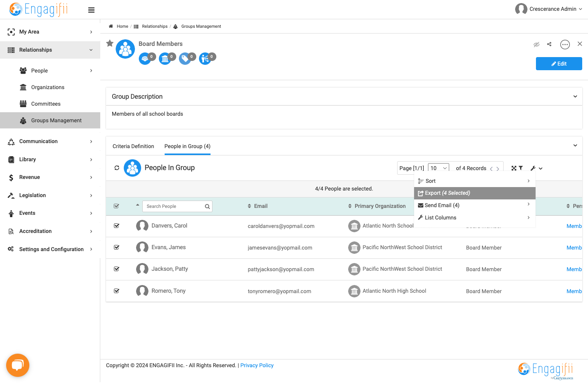
Task: Open the Privacy Policy link
Action: [x=257, y=365]
